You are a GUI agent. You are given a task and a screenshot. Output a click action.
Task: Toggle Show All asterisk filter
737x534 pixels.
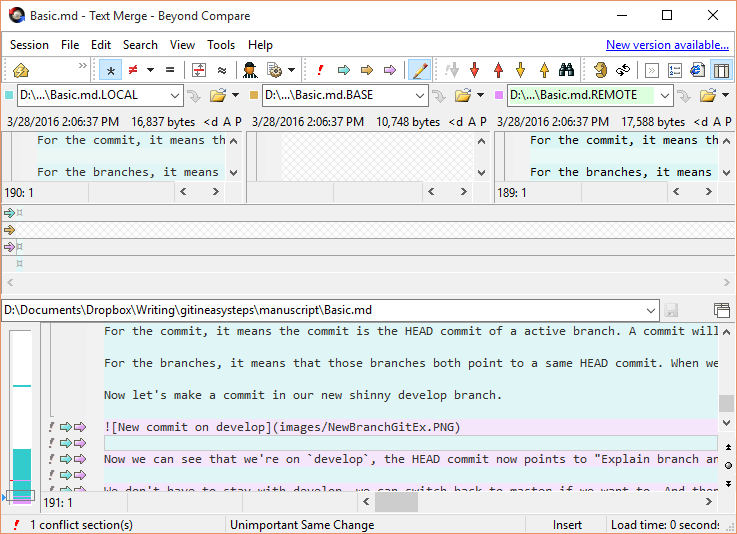[110, 71]
